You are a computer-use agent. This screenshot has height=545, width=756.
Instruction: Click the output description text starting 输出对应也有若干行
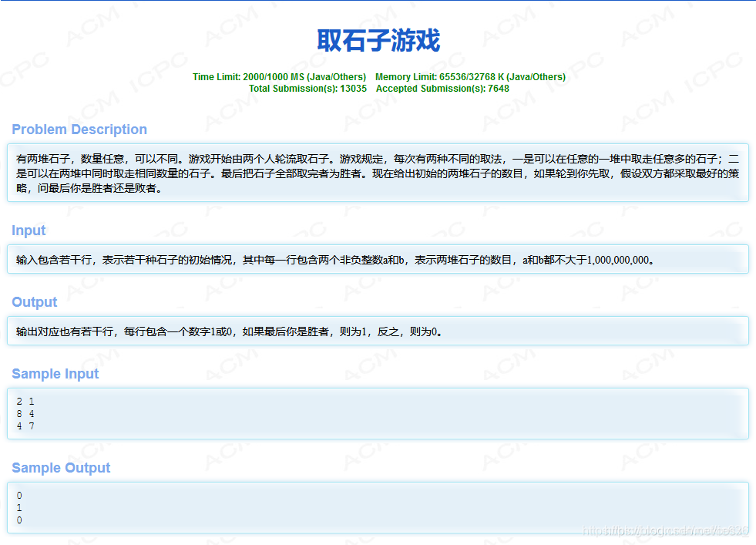click(x=230, y=331)
